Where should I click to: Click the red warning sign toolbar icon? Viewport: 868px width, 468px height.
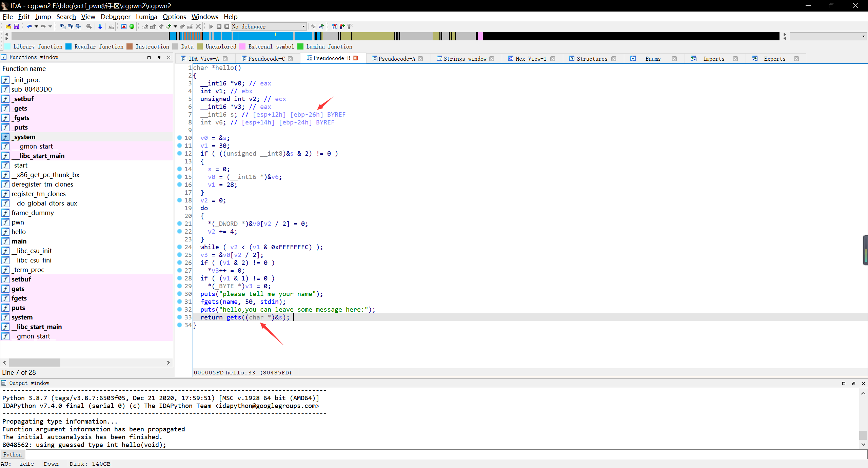[124, 26]
